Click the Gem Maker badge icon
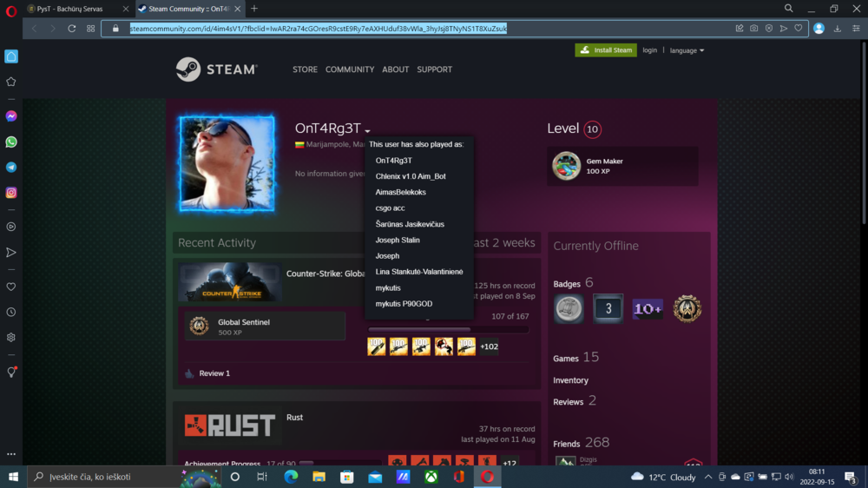The height and width of the screenshot is (488, 868). click(567, 166)
